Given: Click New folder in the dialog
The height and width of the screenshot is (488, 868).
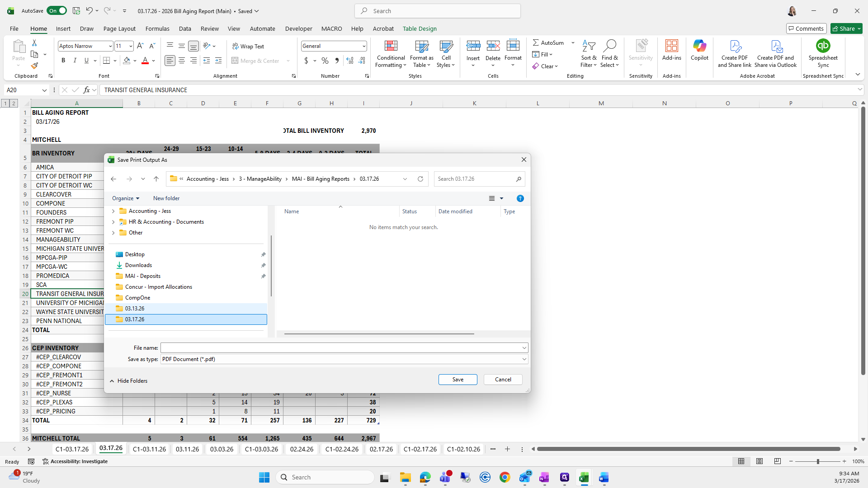Looking at the screenshot, I should pos(166,198).
